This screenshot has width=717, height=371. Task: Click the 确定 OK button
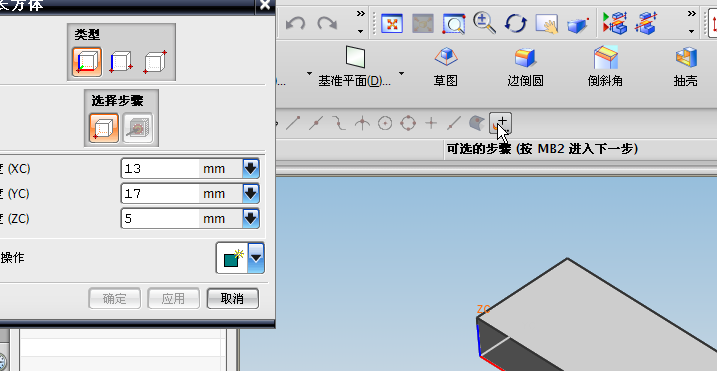click(114, 299)
